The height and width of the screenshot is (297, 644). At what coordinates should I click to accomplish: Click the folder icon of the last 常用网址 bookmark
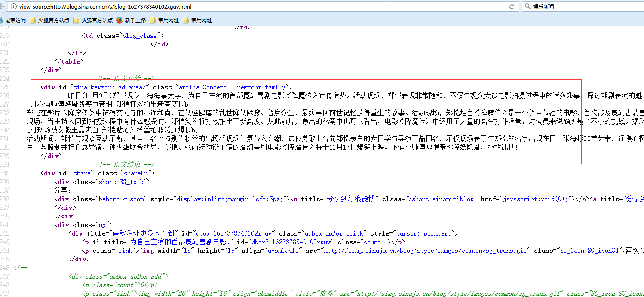[x=185, y=20]
